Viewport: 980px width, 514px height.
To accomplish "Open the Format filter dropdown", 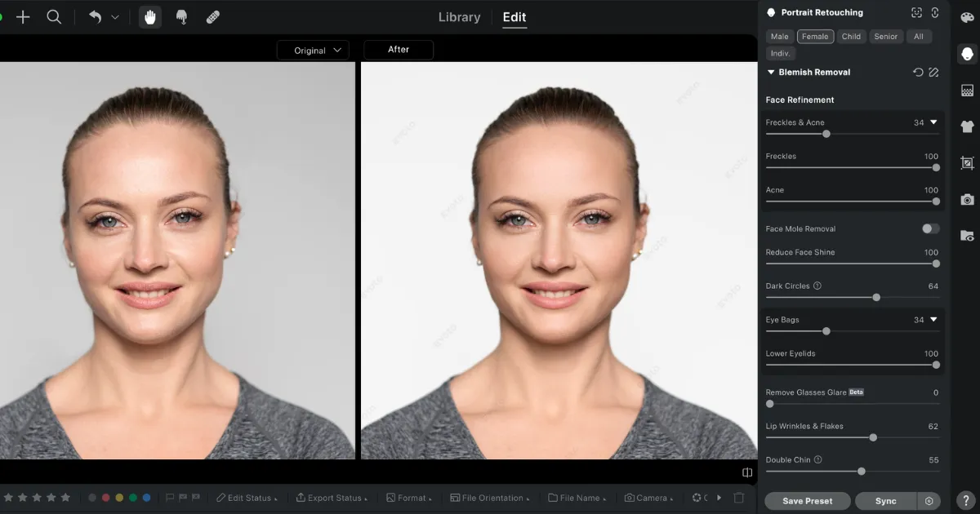I will (411, 498).
